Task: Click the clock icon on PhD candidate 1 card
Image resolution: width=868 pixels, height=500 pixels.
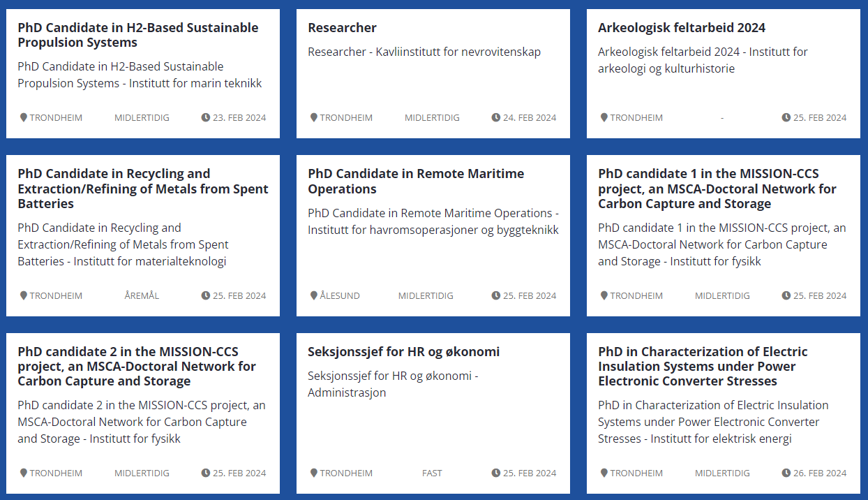Action: [786, 295]
